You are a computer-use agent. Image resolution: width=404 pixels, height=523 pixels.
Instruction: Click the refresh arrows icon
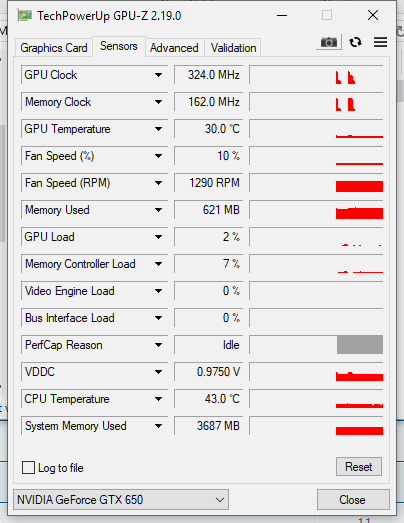coord(355,42)
